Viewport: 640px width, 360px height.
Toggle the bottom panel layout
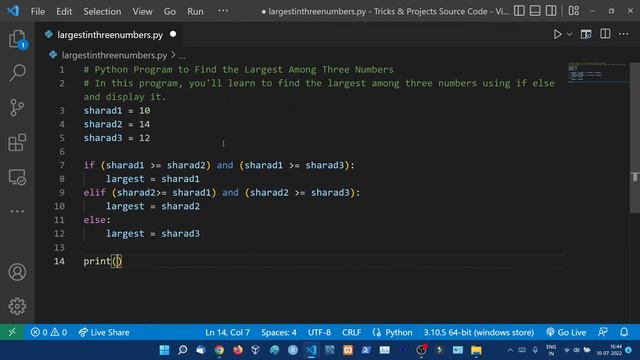pos(535,11)
